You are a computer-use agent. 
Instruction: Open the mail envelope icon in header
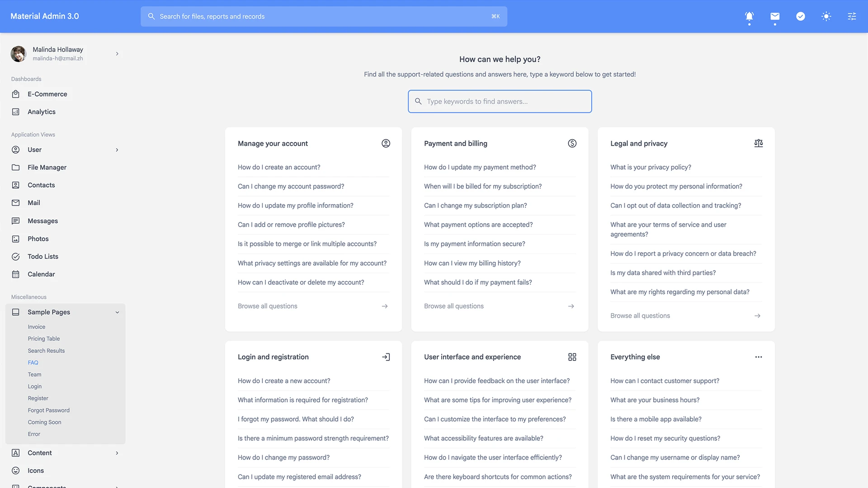(775, 16)
